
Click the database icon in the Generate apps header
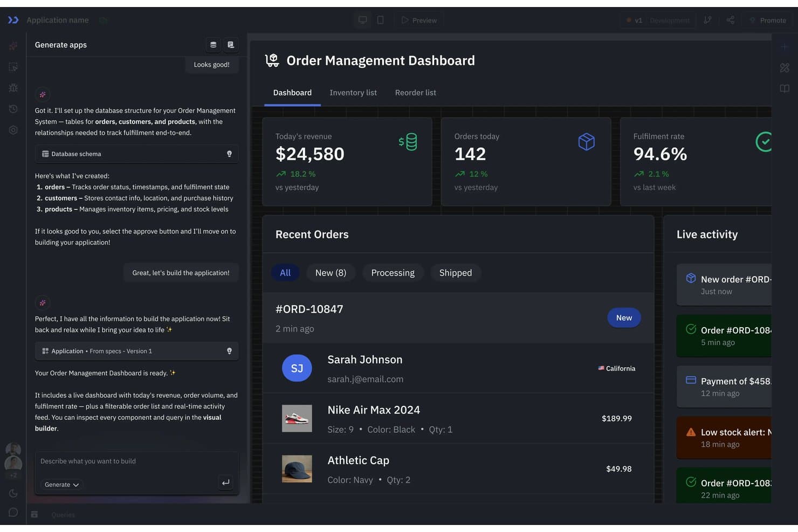tap(213, 45)
